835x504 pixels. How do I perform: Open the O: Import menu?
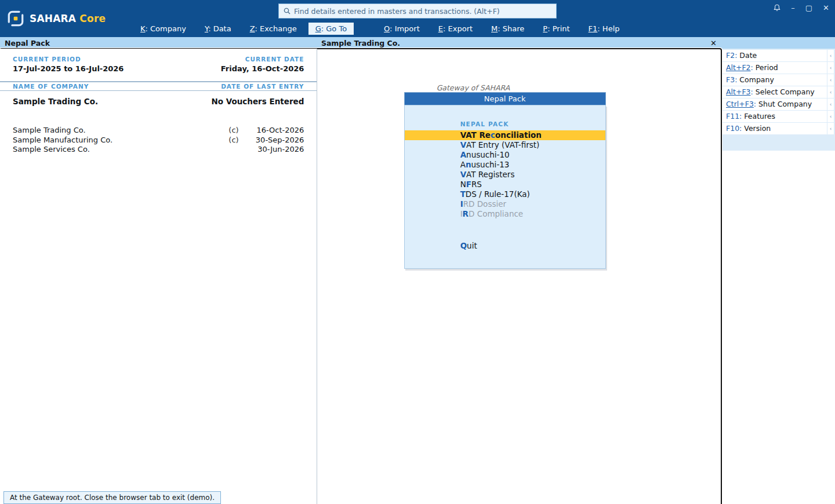(x=402, y=28)
